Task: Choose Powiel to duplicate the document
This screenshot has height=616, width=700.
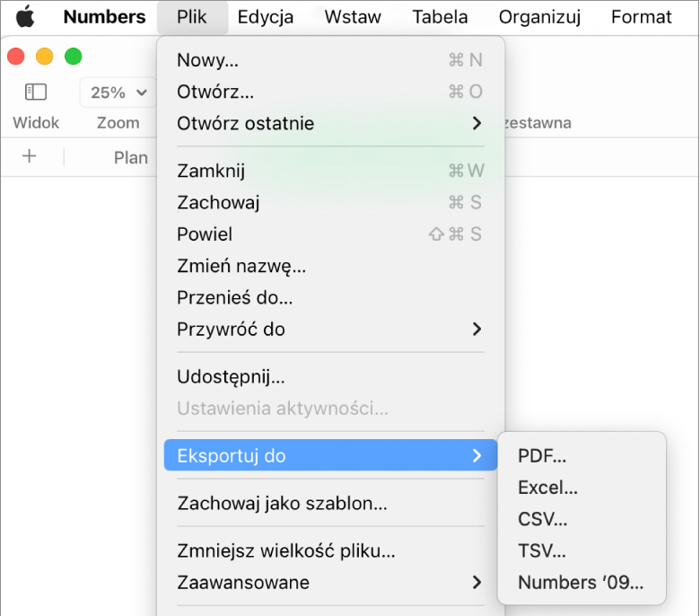Action: pyautogui.click(x=330, y=234)
